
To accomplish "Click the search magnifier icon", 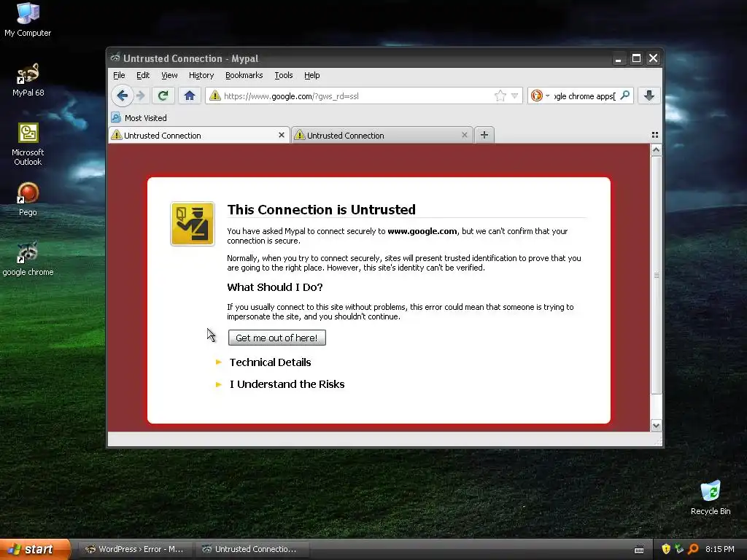I will click(624, 96).
